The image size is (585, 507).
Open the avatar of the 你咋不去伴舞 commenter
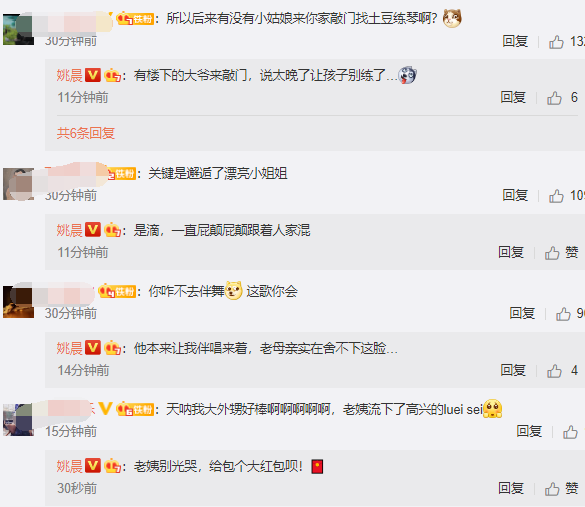pyautogui.click(x=18, y=302)
